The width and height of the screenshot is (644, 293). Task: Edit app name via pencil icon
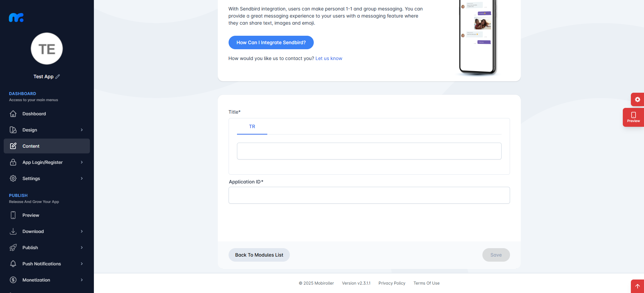(x=58, y=77)
